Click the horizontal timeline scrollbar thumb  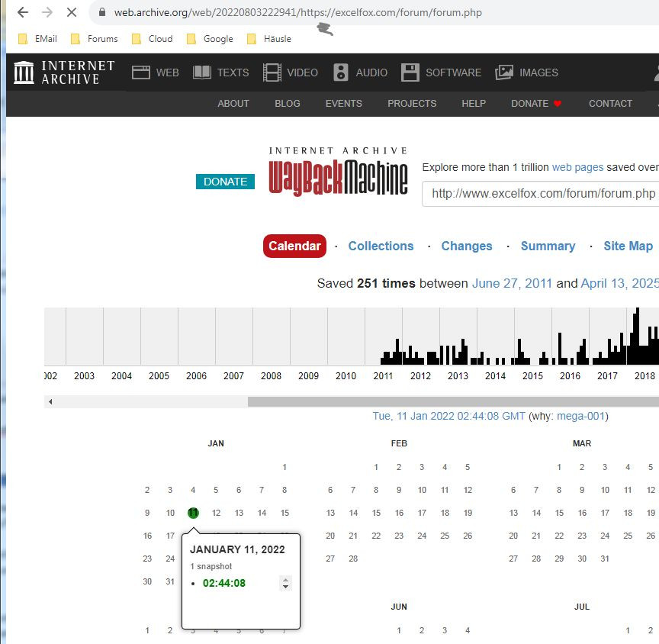[453, 402]
